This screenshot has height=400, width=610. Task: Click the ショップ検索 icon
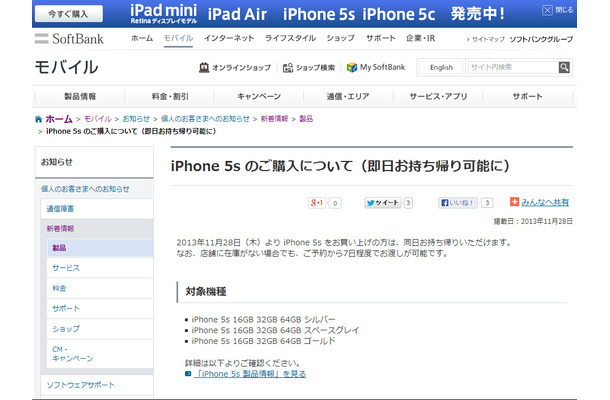point(287,68)
